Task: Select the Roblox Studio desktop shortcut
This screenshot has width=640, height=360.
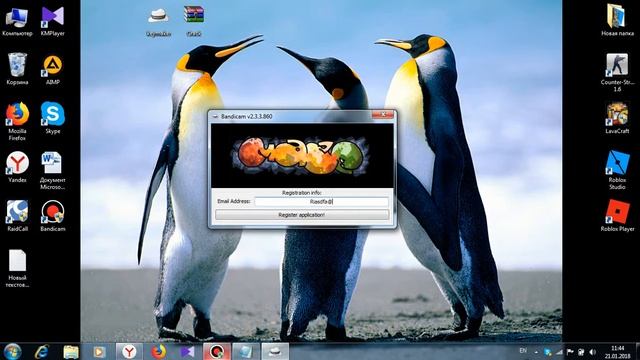Action: point(617,170)
